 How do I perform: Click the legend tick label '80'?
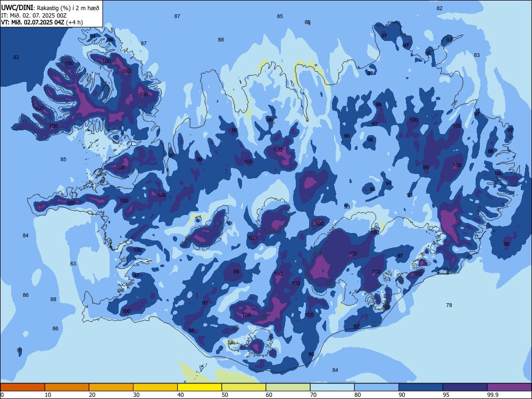tap(358, 395)
